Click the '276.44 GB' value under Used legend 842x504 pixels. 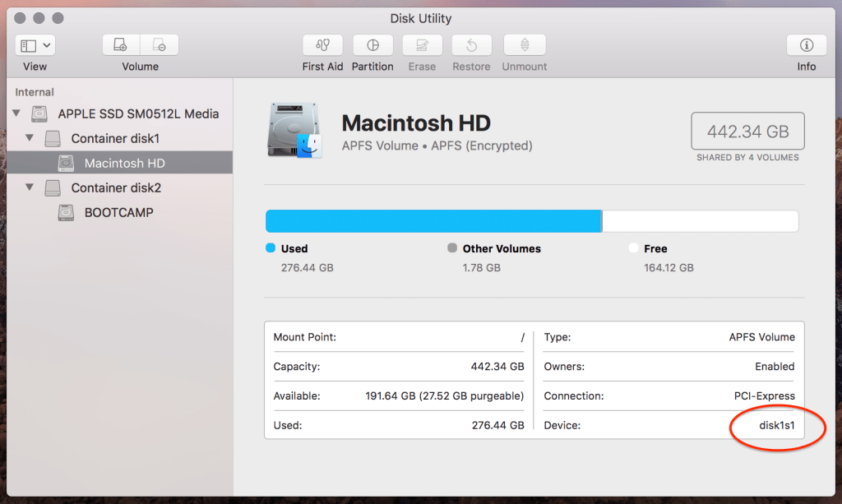tap(308, 267)
